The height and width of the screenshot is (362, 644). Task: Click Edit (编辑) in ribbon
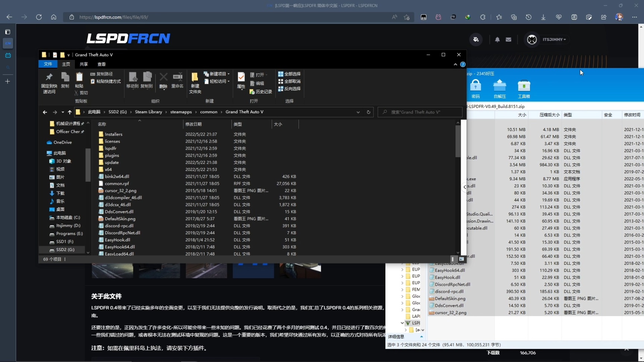257,83
